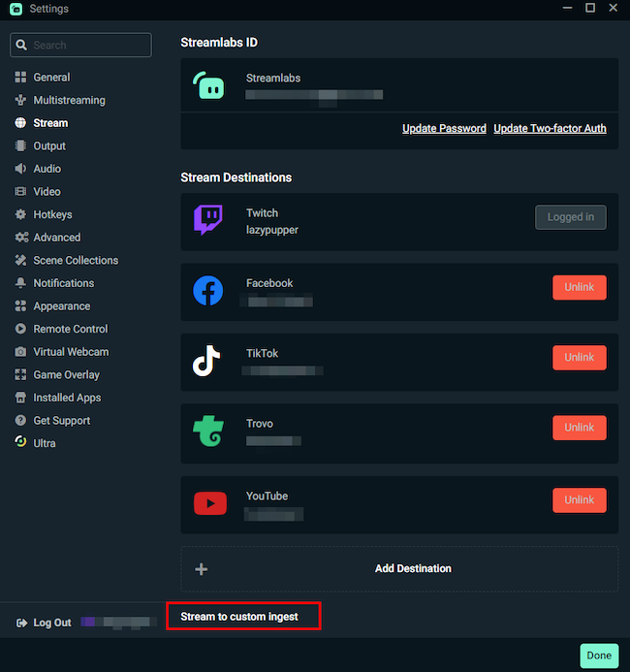This screenshot has width=630, height=672.
Task: Open the Remote Control page
Action: tap(71, 329)
